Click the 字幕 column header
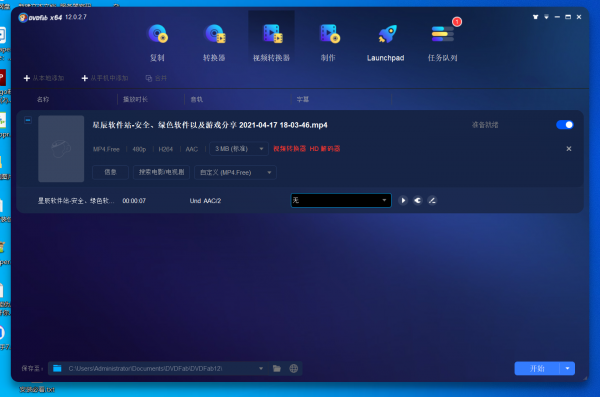 [x=303, y=100]
